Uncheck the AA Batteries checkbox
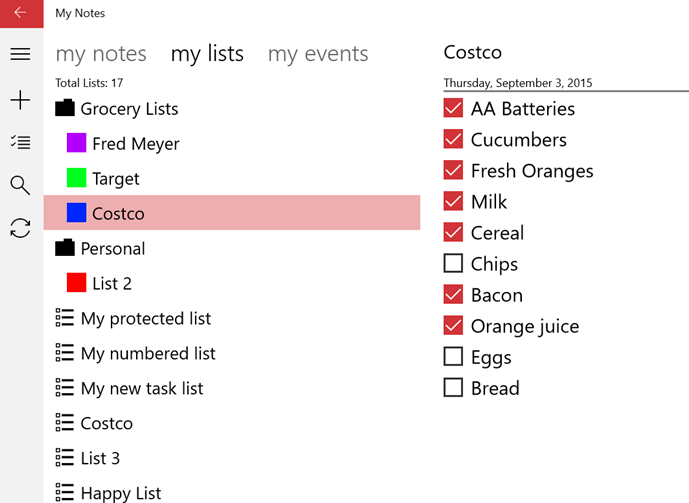 tap(453, 108)
